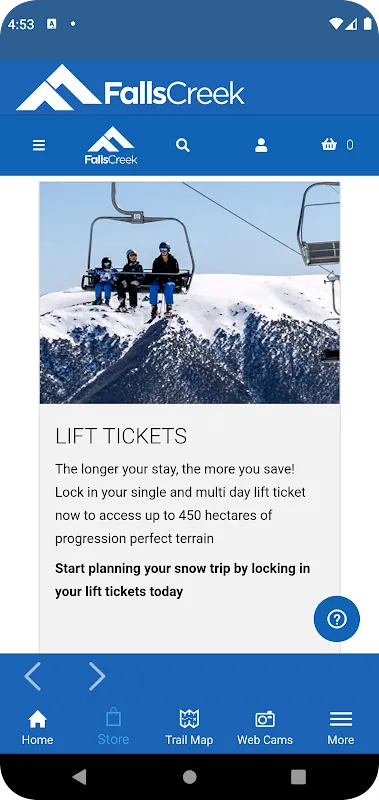This screenshot has height=800, width=379.
Task: Expand the More menu tab
Action: click(x=341, y=728)
